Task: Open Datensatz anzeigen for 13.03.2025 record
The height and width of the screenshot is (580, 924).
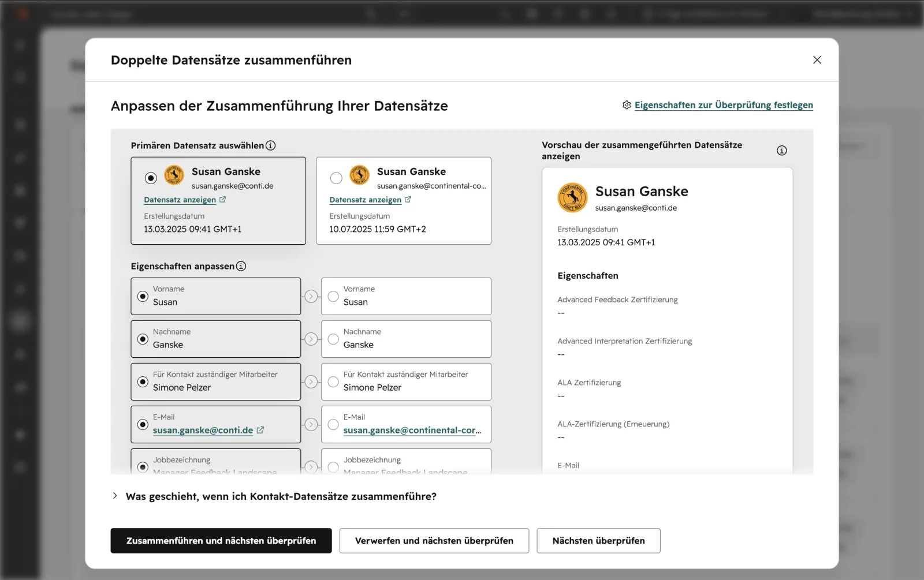Action: (x=180, y=200)
